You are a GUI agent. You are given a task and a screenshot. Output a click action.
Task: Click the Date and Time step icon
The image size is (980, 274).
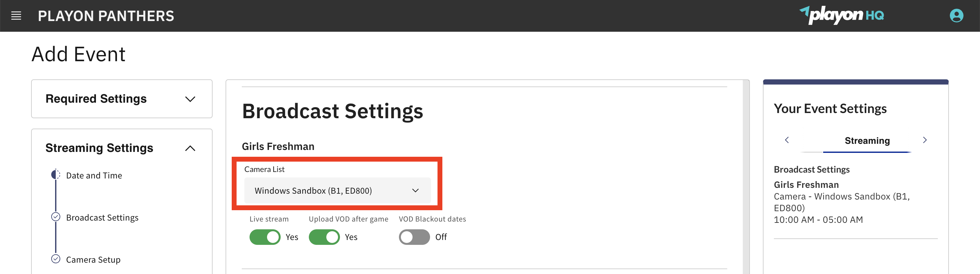coord(55,175)
